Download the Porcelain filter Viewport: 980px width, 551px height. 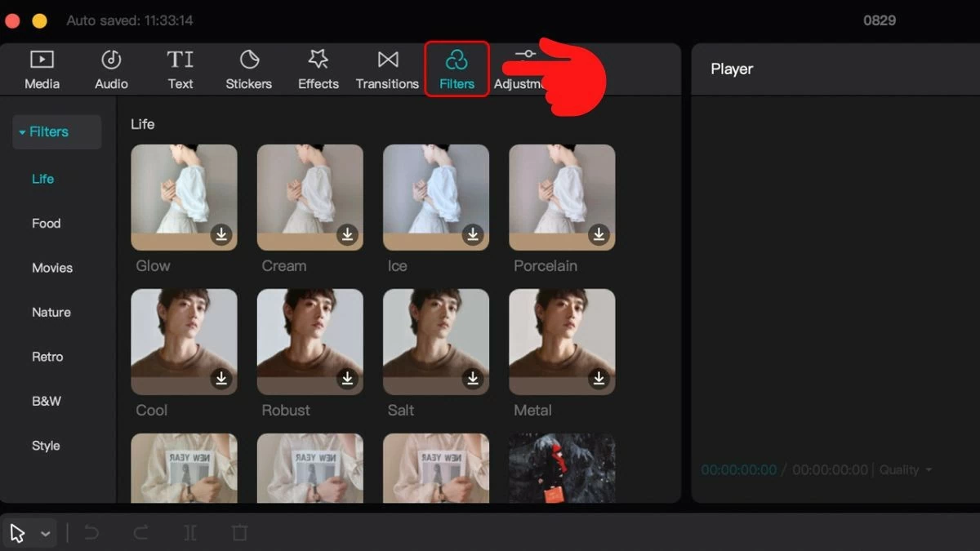599,234
